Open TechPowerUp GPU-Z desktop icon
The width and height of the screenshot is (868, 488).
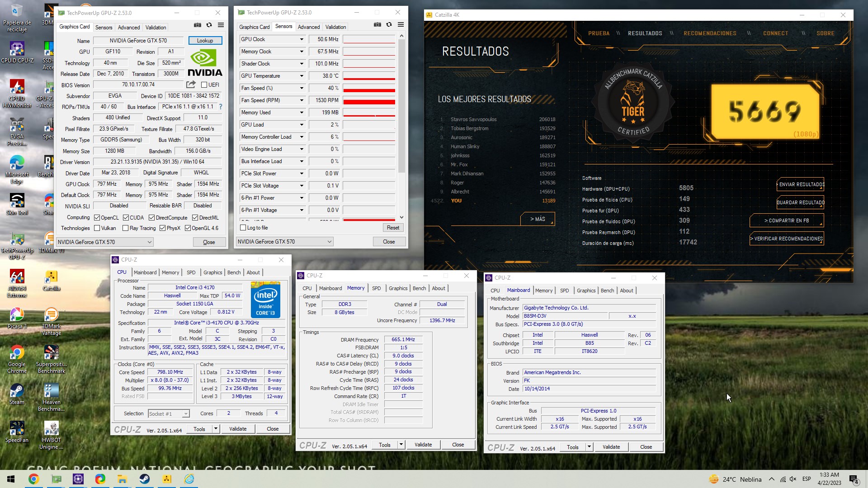[x=17, y=246]
